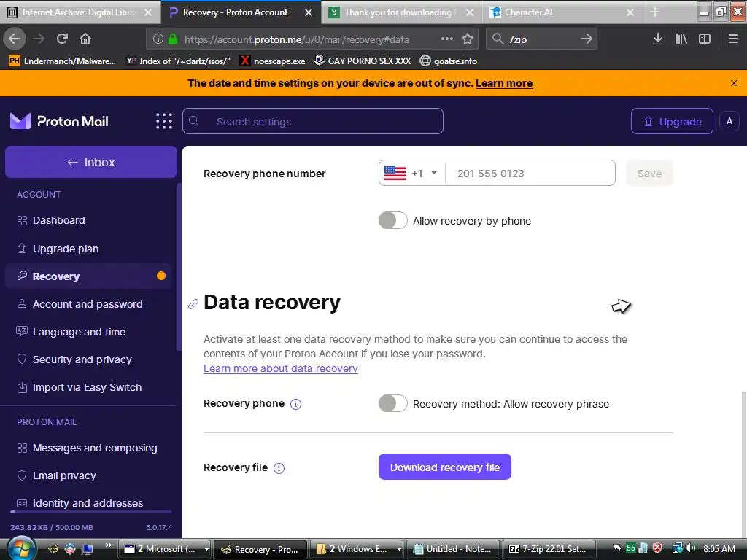Open Account and password settings
Screen dimensions: 747x560
point(88,304)
